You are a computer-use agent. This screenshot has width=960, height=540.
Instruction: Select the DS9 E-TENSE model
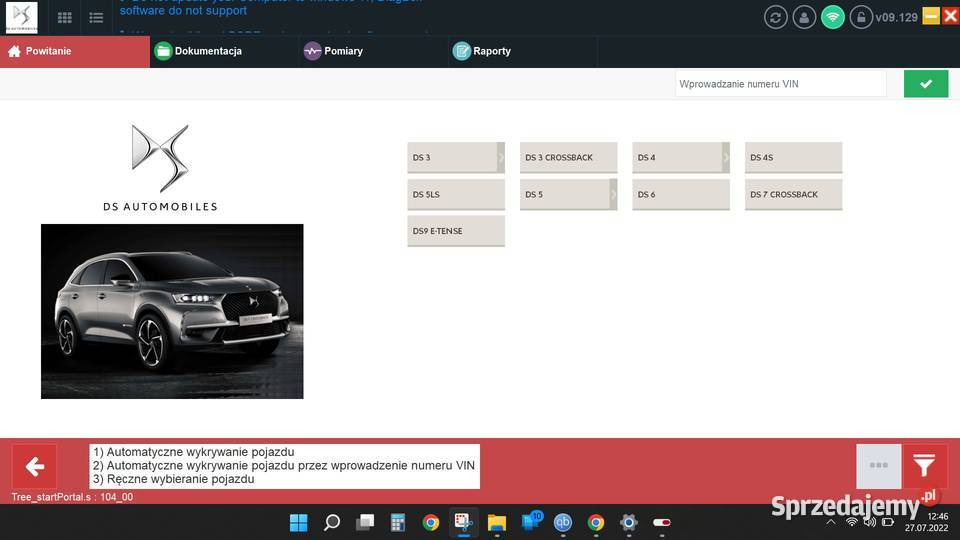[x=456, y=231]
